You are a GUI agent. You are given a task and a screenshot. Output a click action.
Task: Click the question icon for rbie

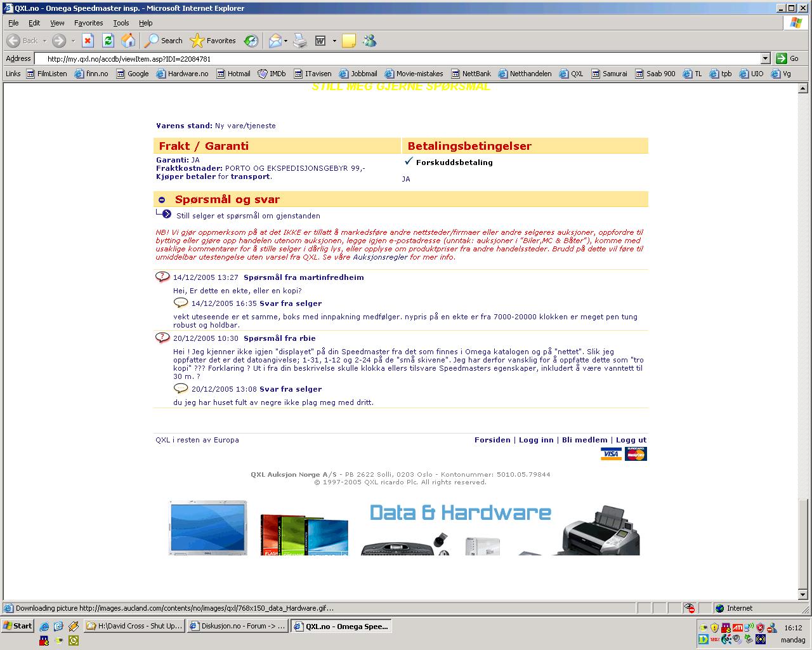point(162,338)
